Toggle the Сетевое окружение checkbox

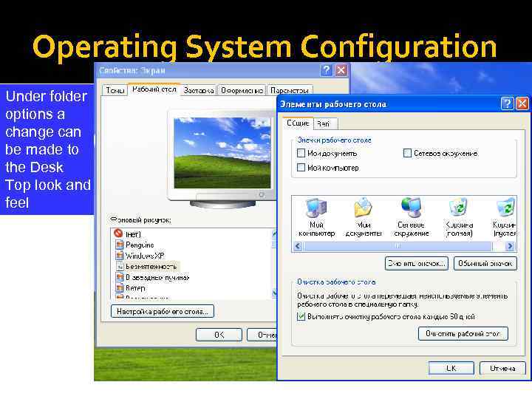pyautogui.click(x=407, y=154)
